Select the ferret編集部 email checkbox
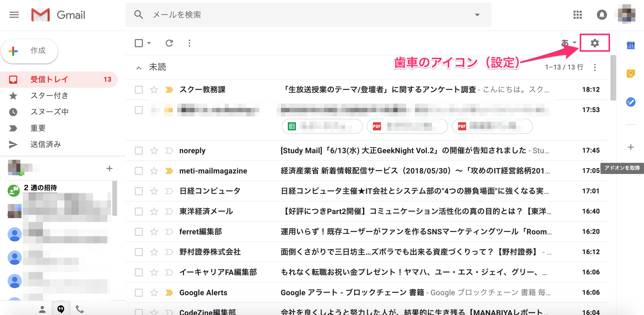644x315 pixels. (x=139, y=232)
